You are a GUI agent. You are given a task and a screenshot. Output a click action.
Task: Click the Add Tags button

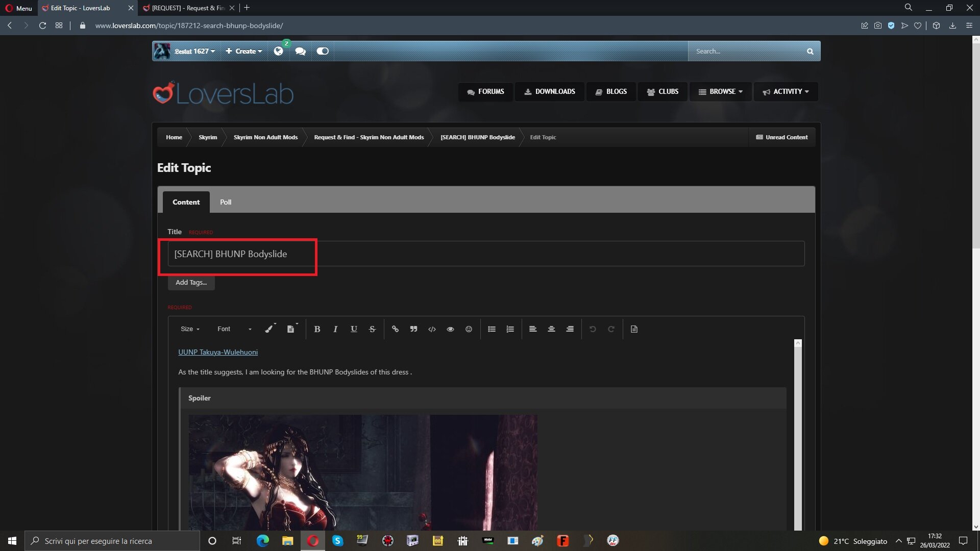point(191,282)
